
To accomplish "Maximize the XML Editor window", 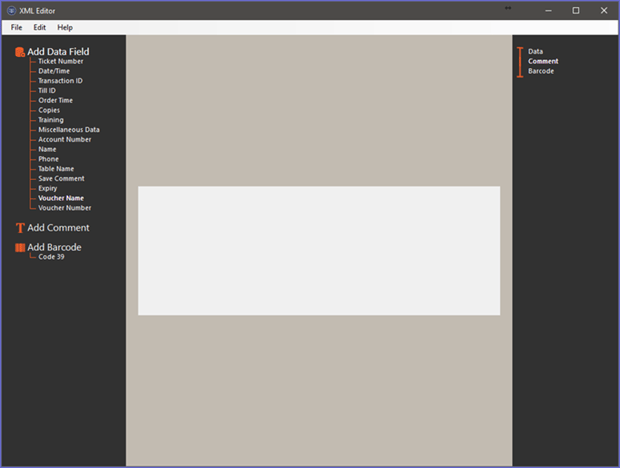I will (575, 10).
